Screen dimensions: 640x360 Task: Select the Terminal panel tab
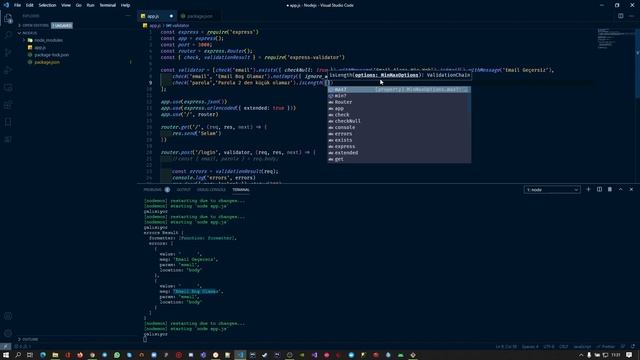241,189
